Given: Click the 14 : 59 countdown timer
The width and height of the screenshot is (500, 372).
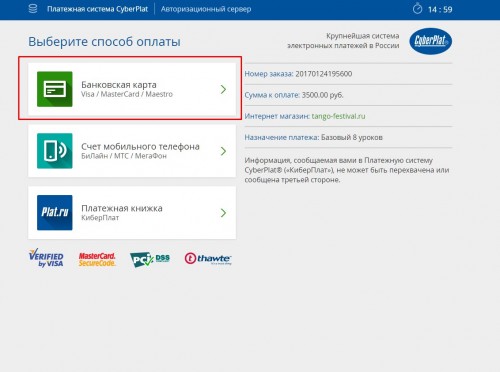Looking at the screenshot, I should pos(440,9).
